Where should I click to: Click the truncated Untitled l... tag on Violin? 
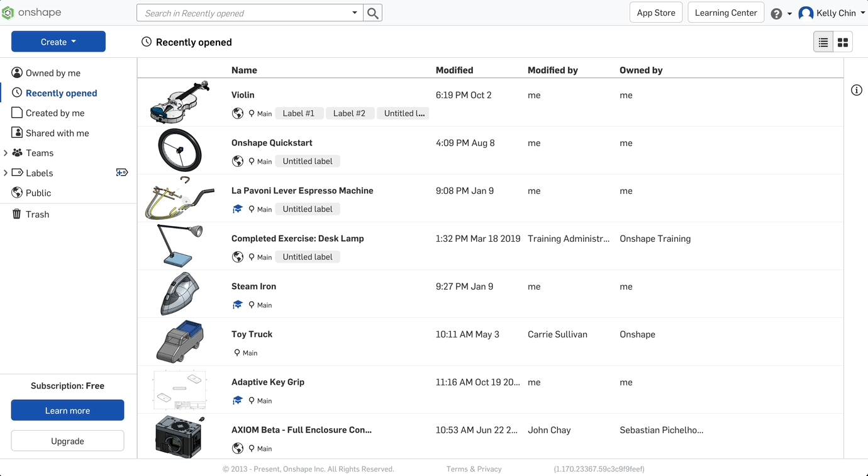click(x=403, y=113)
